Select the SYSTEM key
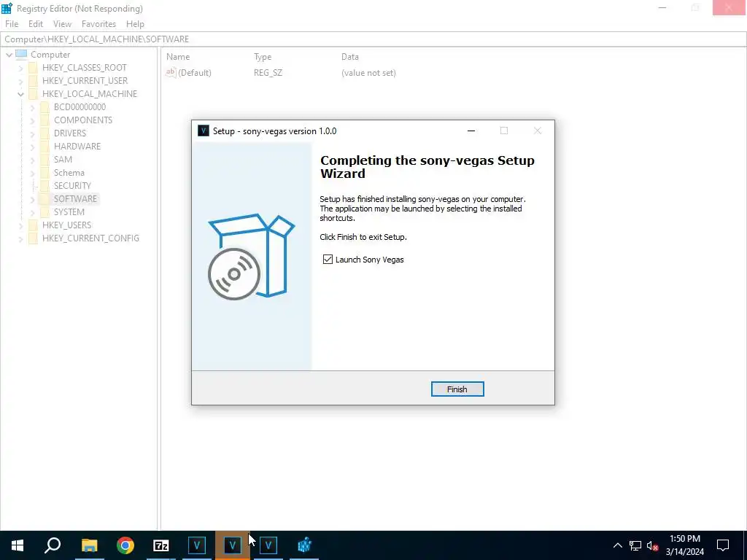 pos(69,212)
